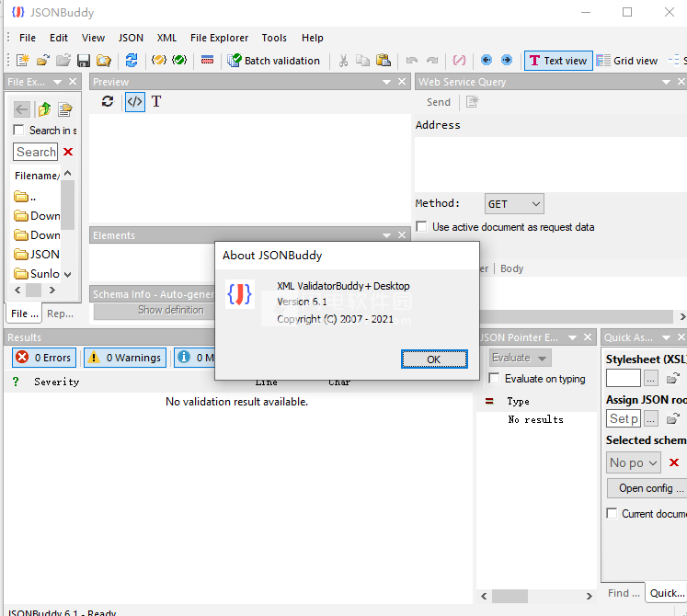Click the Send request button

click(439, 102)
